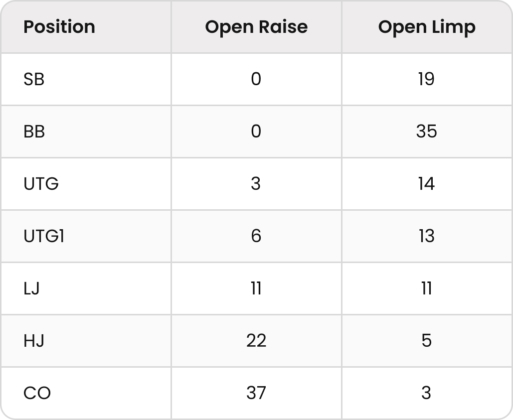Click the UTG Open Limp value 14
The image size is (513, 420).
(427, 184)
